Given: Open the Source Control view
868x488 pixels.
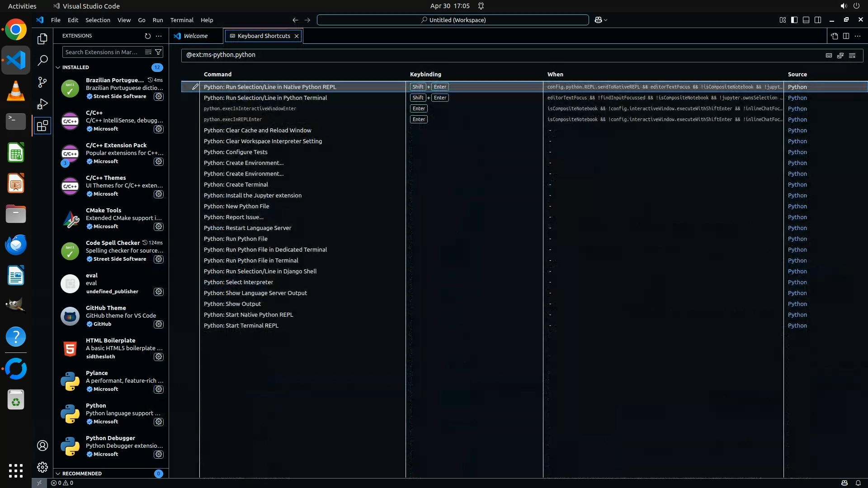Looking at the screenshot, I should tap(42, 82).
